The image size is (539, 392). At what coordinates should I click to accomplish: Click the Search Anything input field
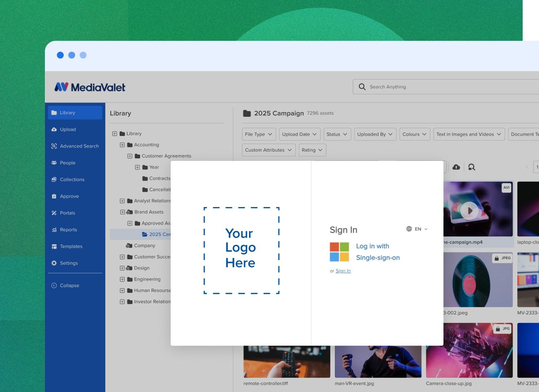tap(449, 87)
